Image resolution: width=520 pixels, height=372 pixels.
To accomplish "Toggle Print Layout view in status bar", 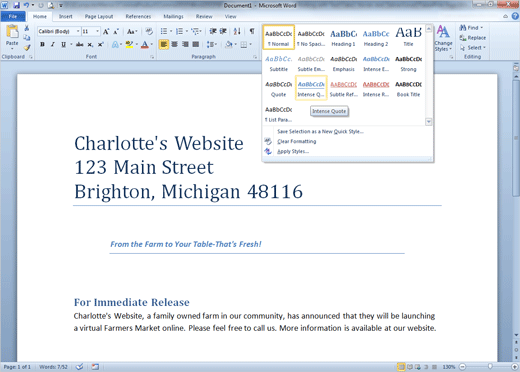I will pyautogui.click(x=401, y=367).
